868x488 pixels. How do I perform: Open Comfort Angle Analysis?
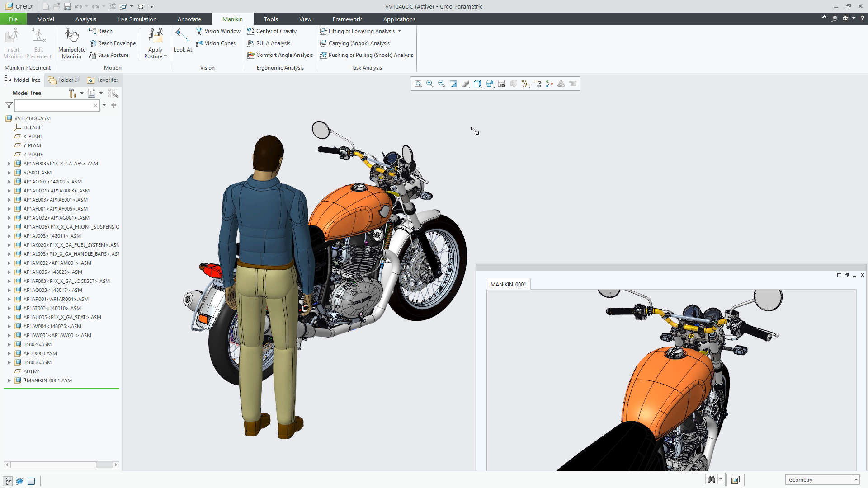[280, 55]
